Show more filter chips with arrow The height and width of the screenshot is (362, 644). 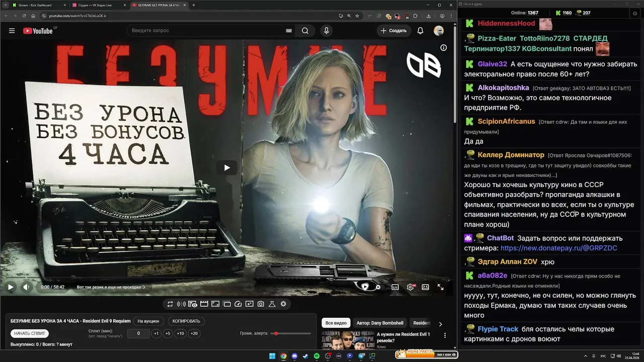point(441,324)
